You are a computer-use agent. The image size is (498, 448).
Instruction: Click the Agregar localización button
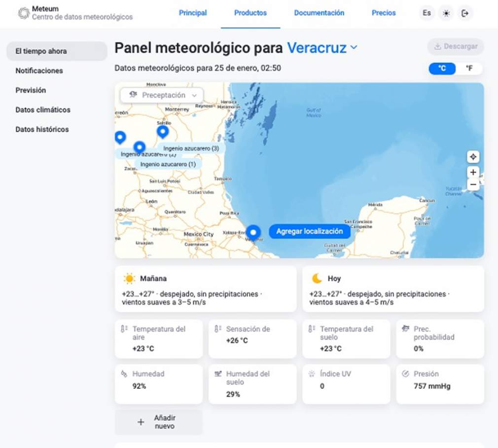tap(309, 231)
